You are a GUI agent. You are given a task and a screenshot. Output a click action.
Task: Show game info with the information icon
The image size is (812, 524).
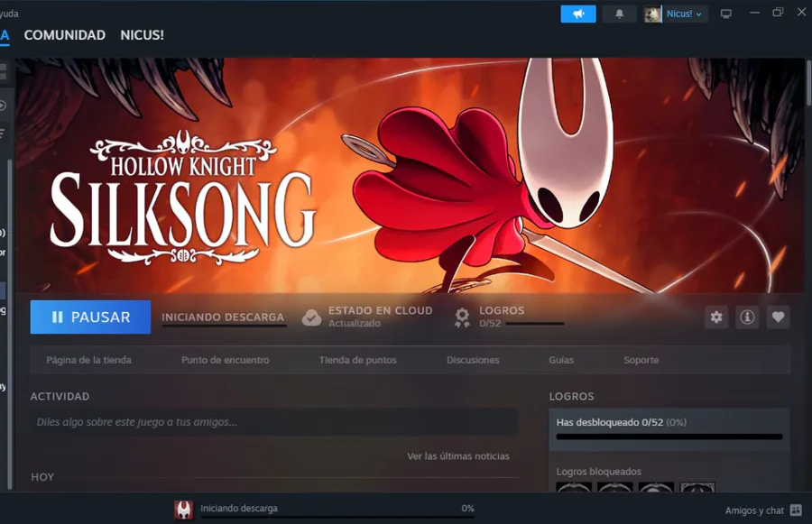(747, 317)
